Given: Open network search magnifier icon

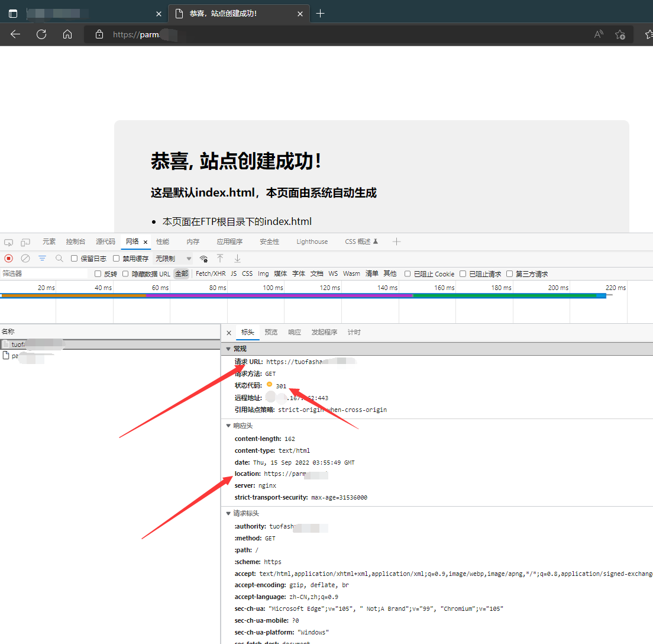Looking at the screenshot, I should [59, 259].
